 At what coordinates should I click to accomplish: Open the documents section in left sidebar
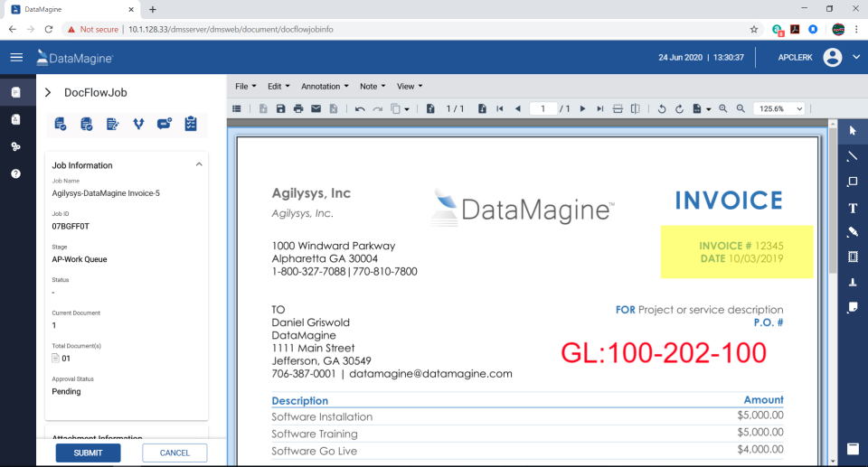point(16,92)
